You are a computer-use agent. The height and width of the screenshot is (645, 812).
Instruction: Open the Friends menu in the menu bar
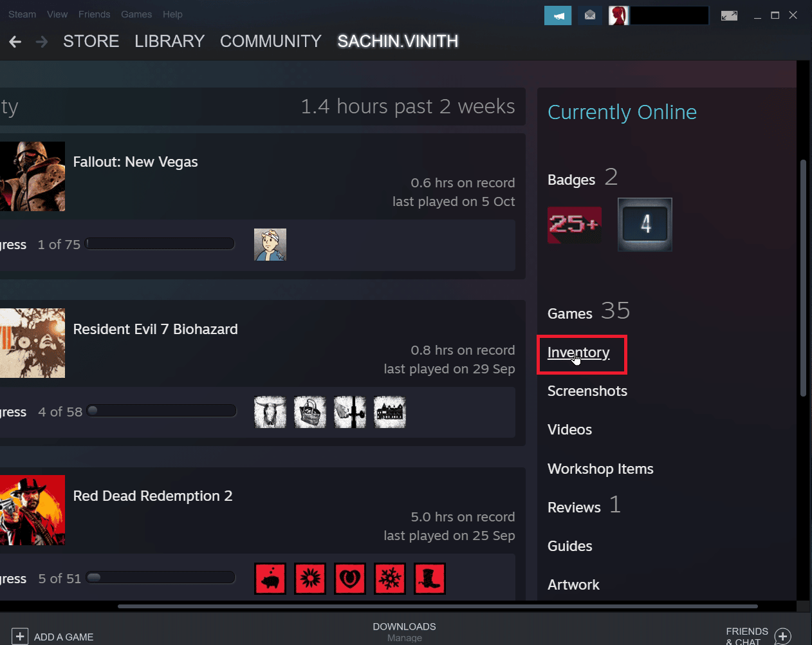(x=94, y=14)
